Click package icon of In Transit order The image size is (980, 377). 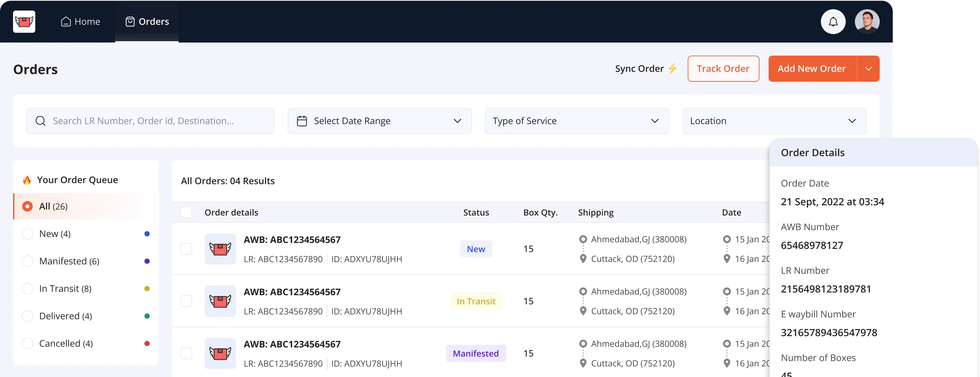(220, 301)
